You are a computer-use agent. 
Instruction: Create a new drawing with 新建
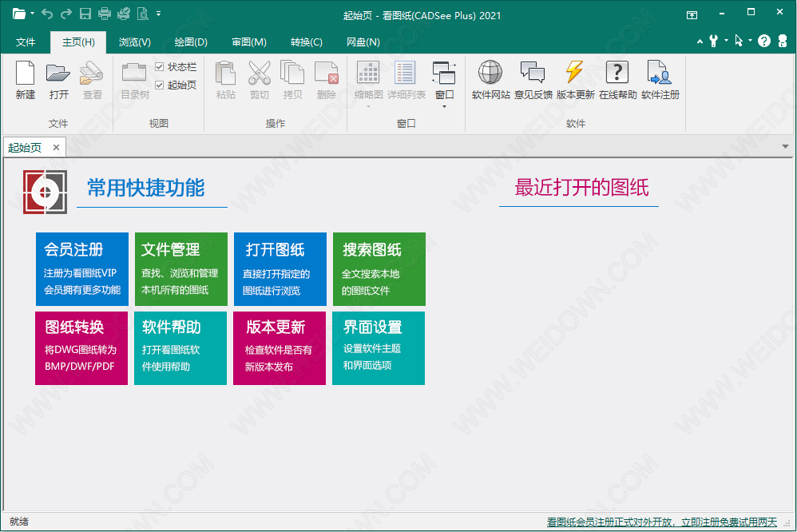click(26, 81)
